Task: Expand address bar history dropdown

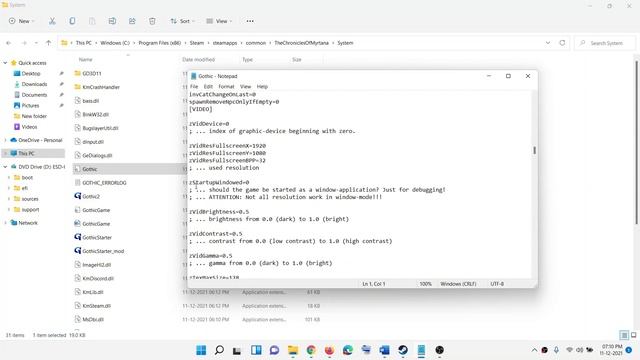Action: coord(548,43)
